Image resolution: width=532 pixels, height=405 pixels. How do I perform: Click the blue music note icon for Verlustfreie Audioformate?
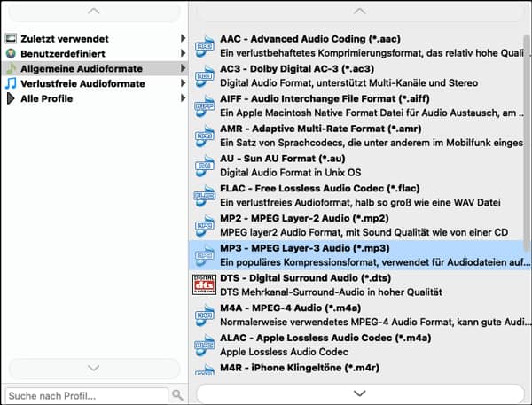point(11,83)
